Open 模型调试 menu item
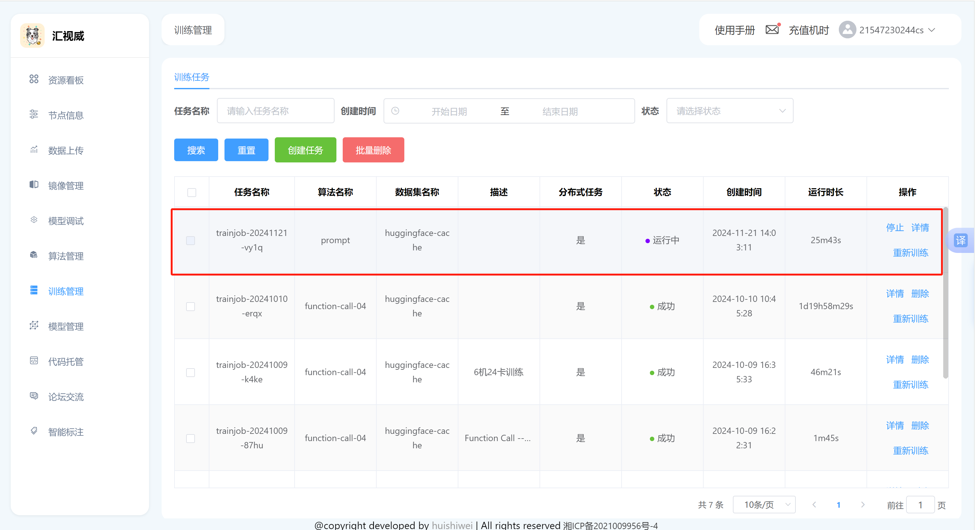The height and width of the screenshot is (530, 980). [x=66, y=221]
